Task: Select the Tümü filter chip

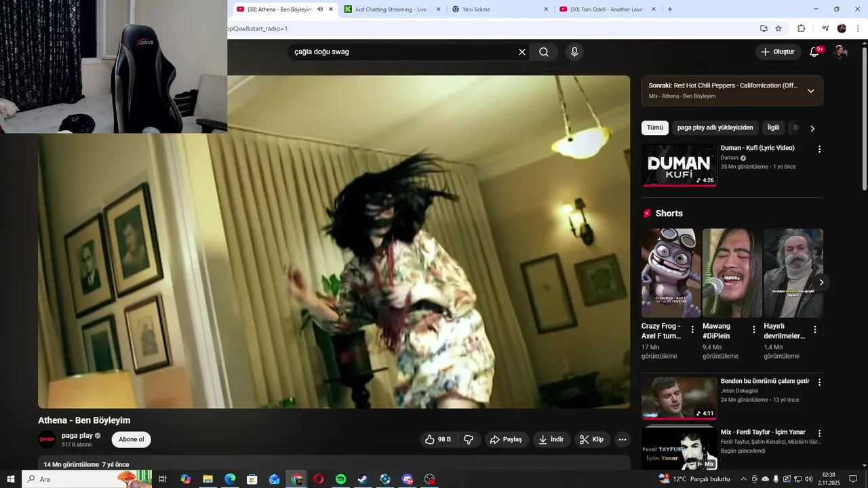Action: click(x=655, y=128)
